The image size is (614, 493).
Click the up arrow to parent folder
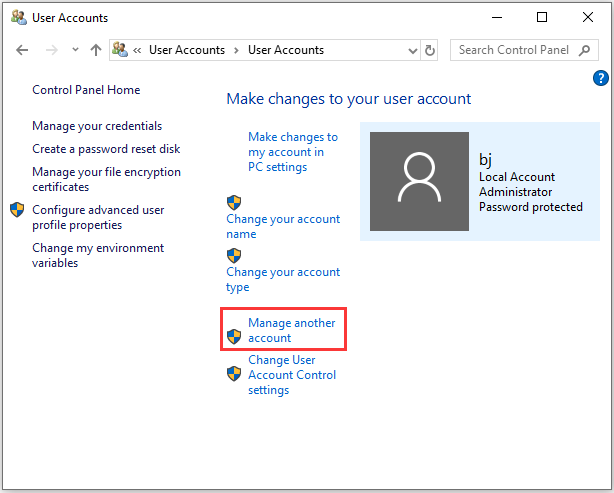[x=96, y=50]
